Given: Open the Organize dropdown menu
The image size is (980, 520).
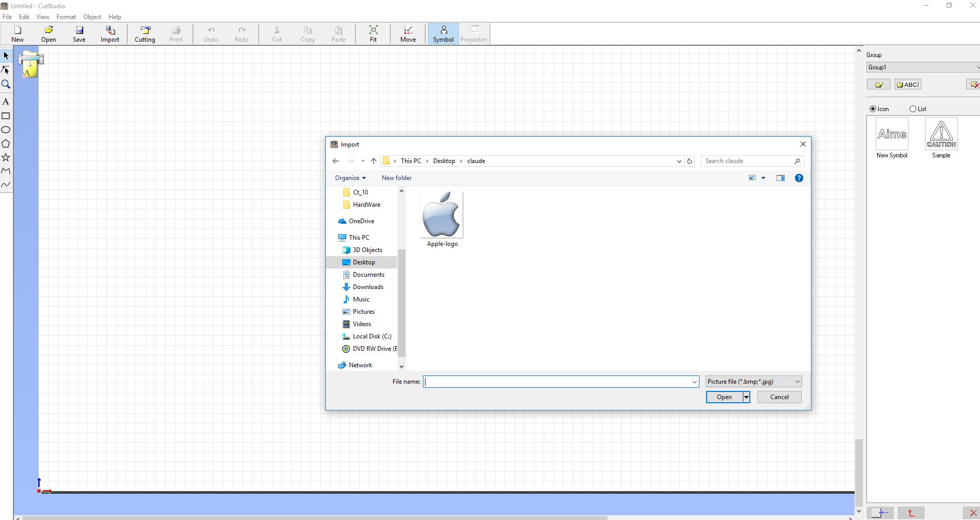Looking at the screenshot, I should point(350,178).
